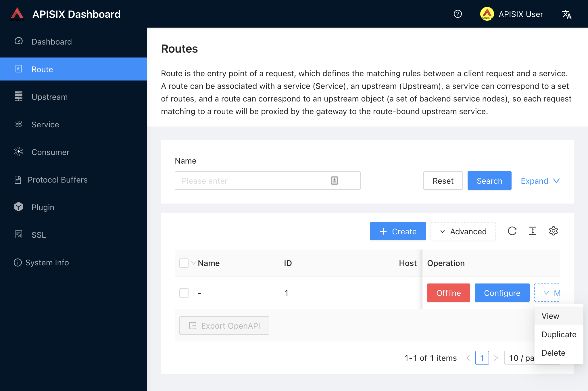Click the APISIX User avatar
The width and height of the screenshot is (588, 391).
487,14
